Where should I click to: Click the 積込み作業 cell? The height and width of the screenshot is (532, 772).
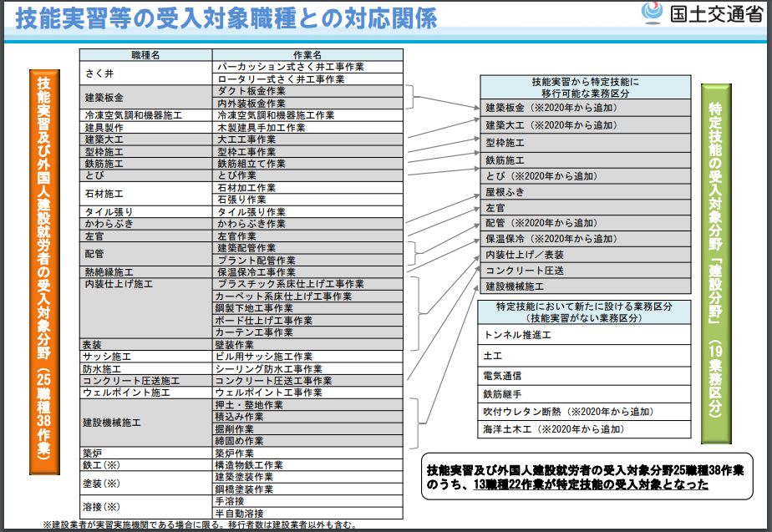coord(307,417)
